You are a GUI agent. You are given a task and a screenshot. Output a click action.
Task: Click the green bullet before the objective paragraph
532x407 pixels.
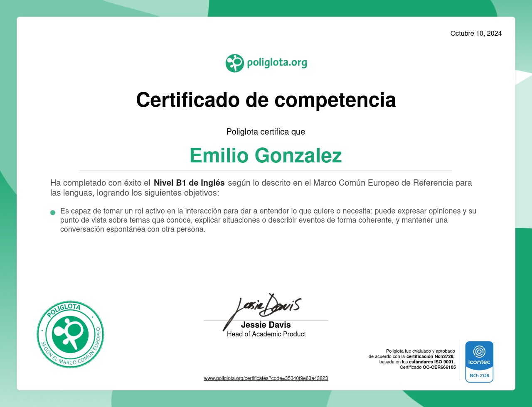click(x=53, y=213)
